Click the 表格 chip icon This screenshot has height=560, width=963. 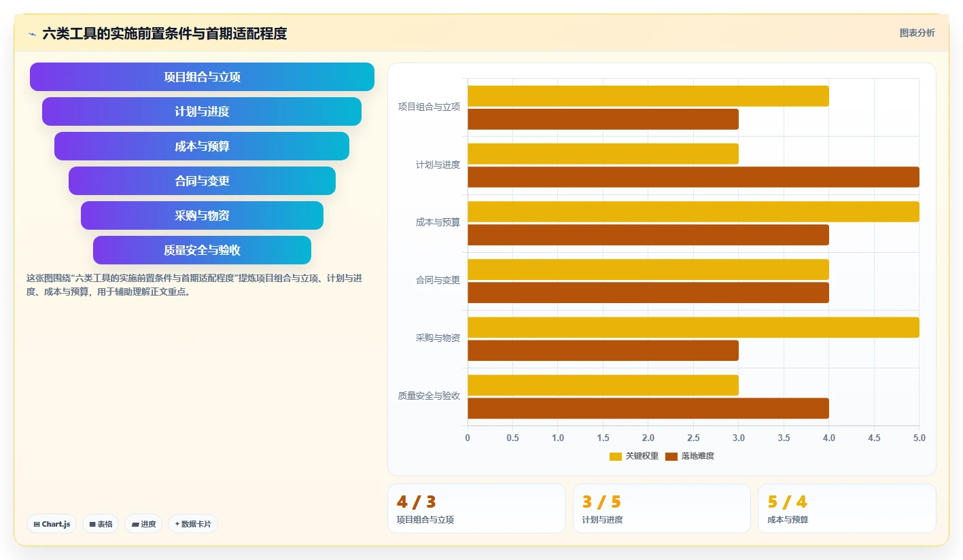pos(92,524)
